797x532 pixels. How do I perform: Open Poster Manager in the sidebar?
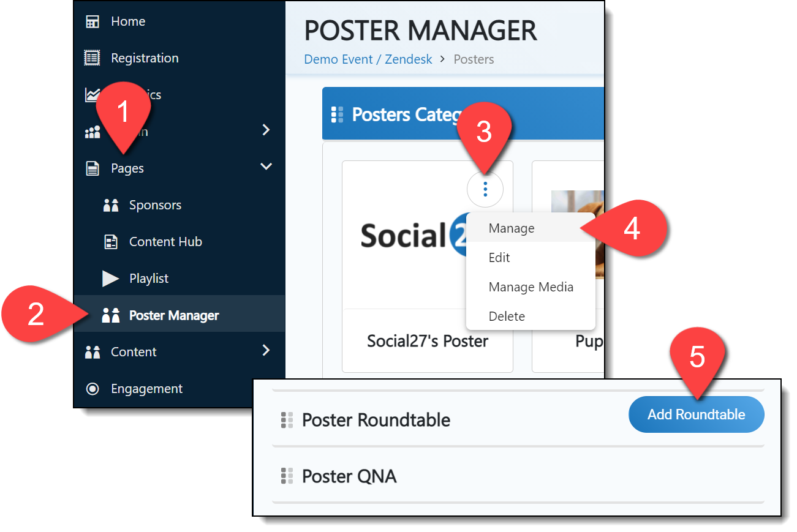(x=174, y=315)
